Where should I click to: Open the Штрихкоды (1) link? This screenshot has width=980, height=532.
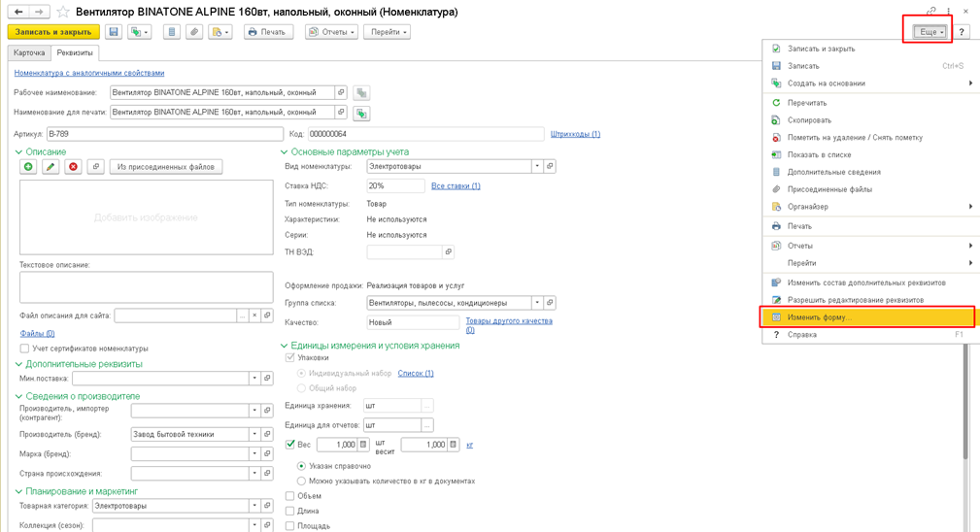click(x=575, y=134)
